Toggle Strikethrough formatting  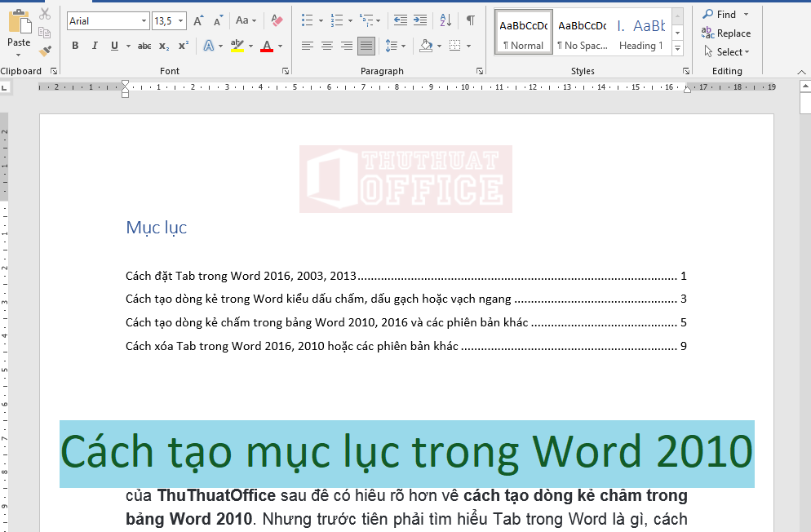[x=144, y=47]
